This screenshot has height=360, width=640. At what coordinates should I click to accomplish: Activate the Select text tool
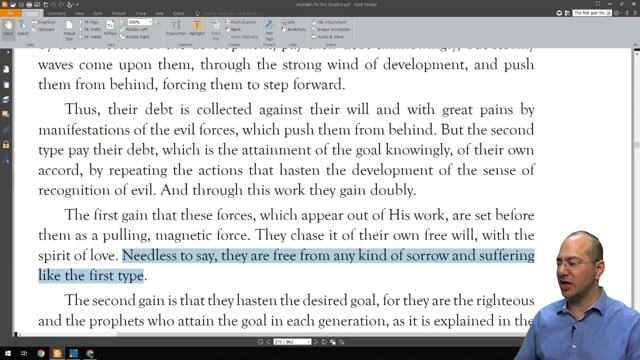click(22, 29)
